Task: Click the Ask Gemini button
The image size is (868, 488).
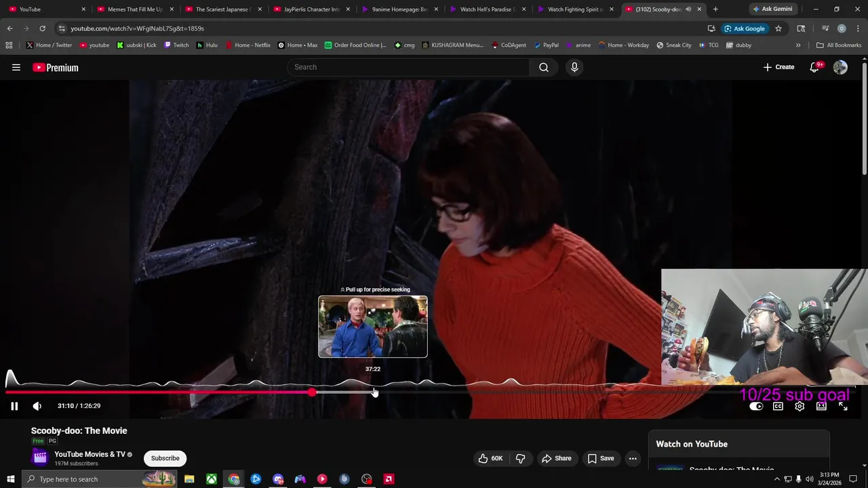Action: 772,9
